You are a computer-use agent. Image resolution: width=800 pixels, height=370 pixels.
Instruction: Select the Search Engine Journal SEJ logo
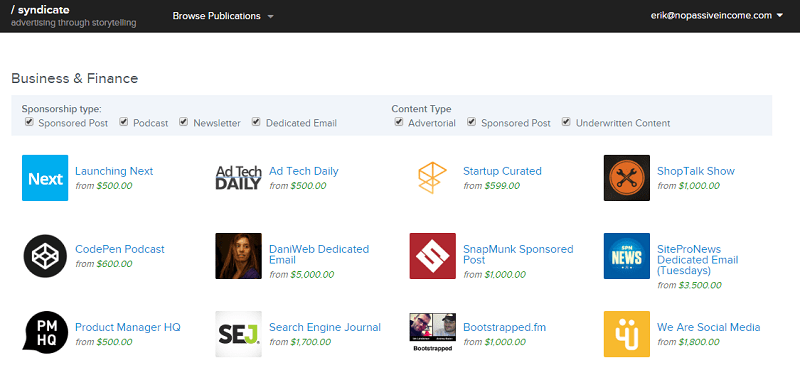(x=238, y=334)
